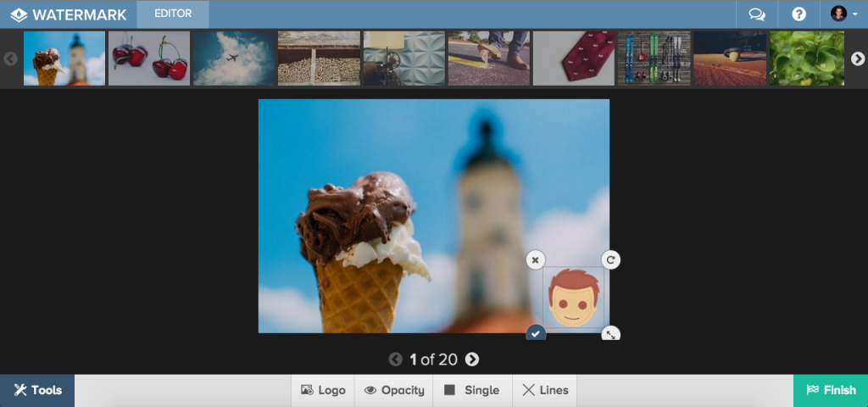The image size is (868, 407).
Task: Select the sewing machine wall thumbnail
Action: pyautogui.click(x=403, y=59)
